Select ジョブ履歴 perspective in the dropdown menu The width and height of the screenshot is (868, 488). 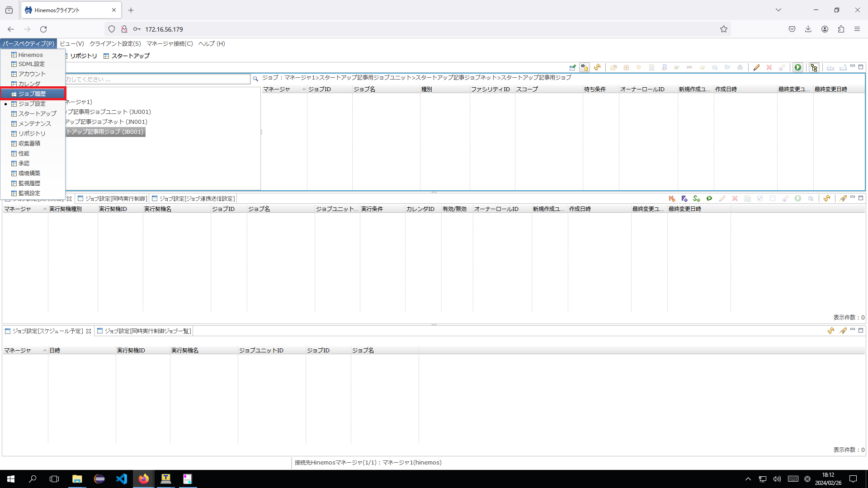[x=33, y=94]
